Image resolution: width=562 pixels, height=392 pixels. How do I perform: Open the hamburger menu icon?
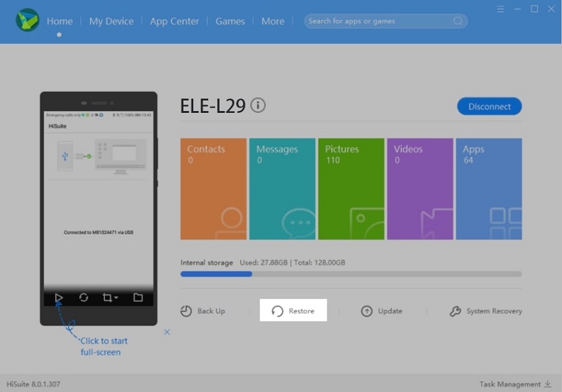click(x=501, y=9)
